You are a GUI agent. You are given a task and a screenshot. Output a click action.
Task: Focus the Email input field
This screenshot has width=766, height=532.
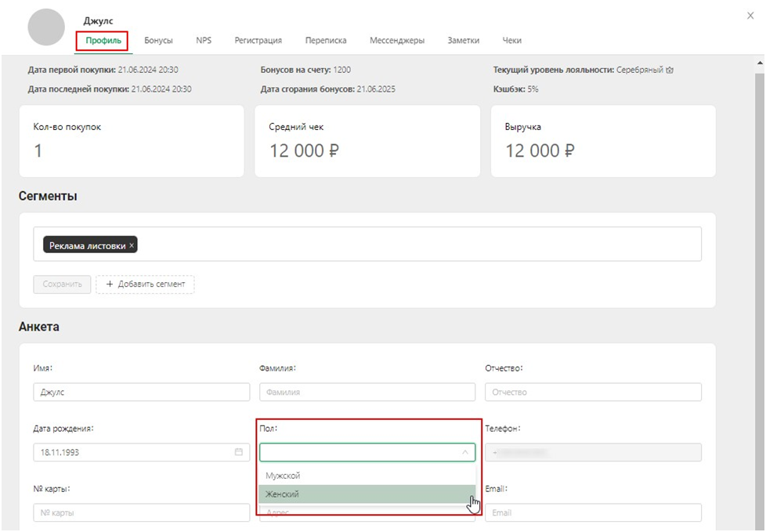coord(593,512)
